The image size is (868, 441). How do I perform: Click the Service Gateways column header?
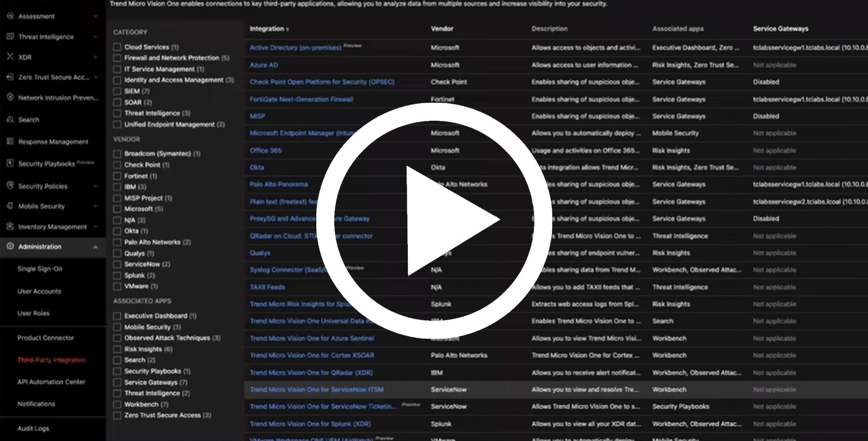click(781, 29)
